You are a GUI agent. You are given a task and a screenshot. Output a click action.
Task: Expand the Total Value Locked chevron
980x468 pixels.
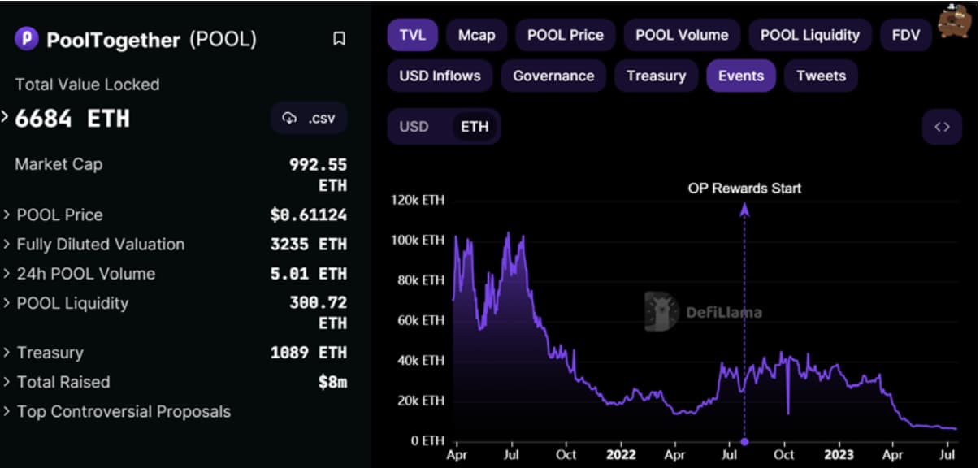click(6, 119)
